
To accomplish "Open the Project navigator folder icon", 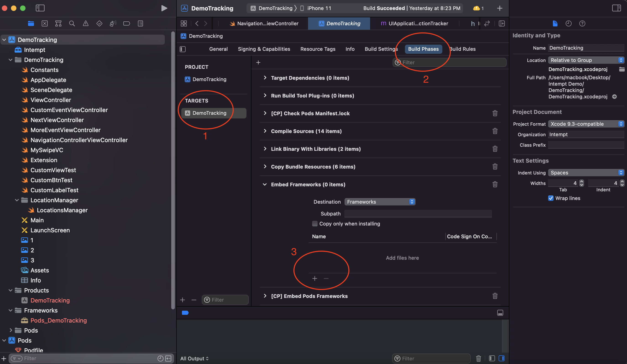I will point(31,24).
